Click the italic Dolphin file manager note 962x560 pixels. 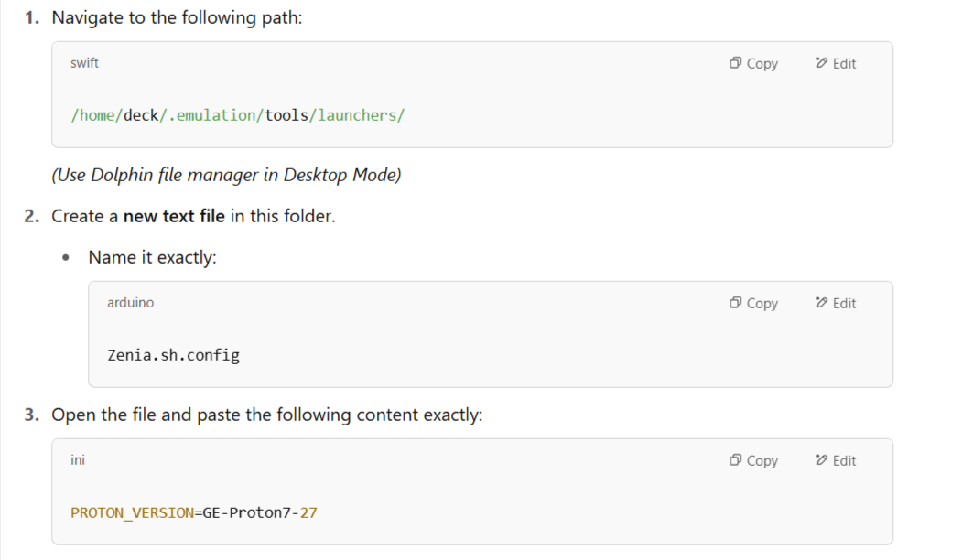[x=226, y=176]
